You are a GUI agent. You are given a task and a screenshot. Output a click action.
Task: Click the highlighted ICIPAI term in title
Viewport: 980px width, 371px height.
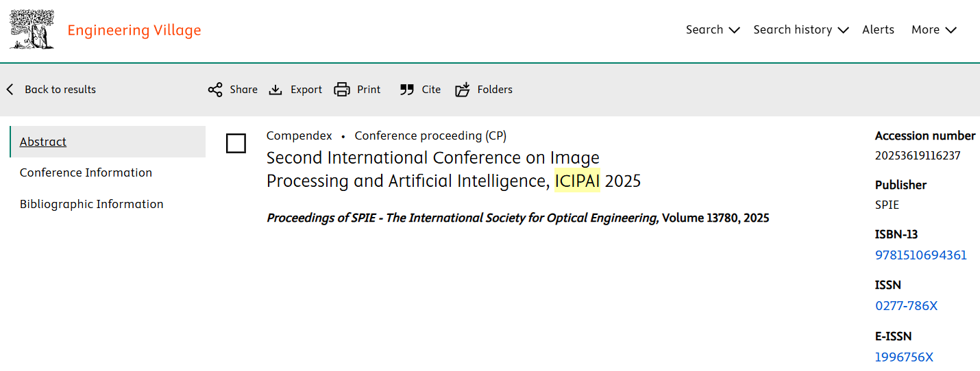tap(577, 181)
